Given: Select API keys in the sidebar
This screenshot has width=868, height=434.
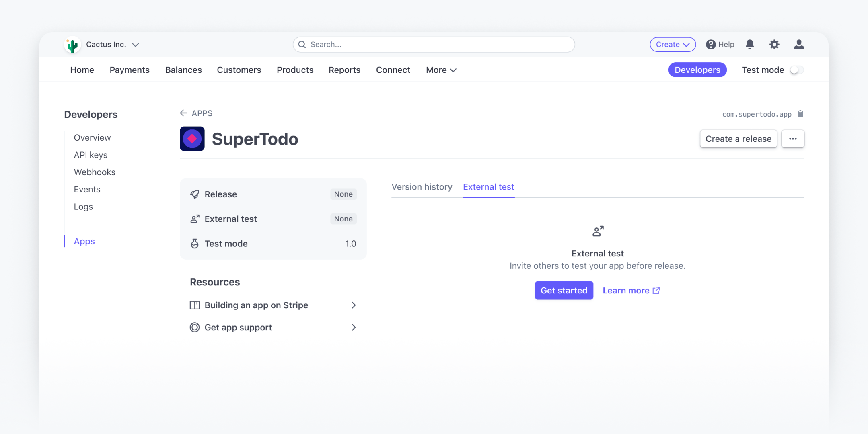Looking at the screenshot, I should [91, 155].
